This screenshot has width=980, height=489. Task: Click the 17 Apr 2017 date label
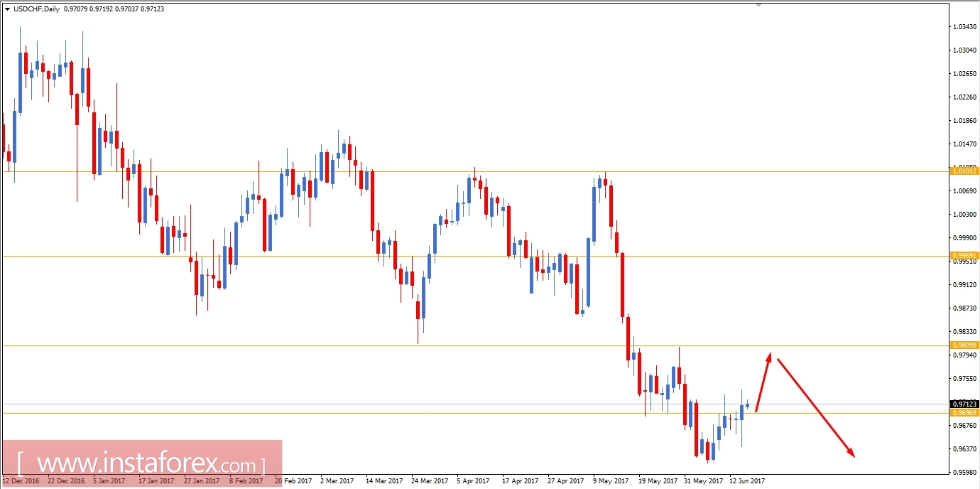coord(520,481)
